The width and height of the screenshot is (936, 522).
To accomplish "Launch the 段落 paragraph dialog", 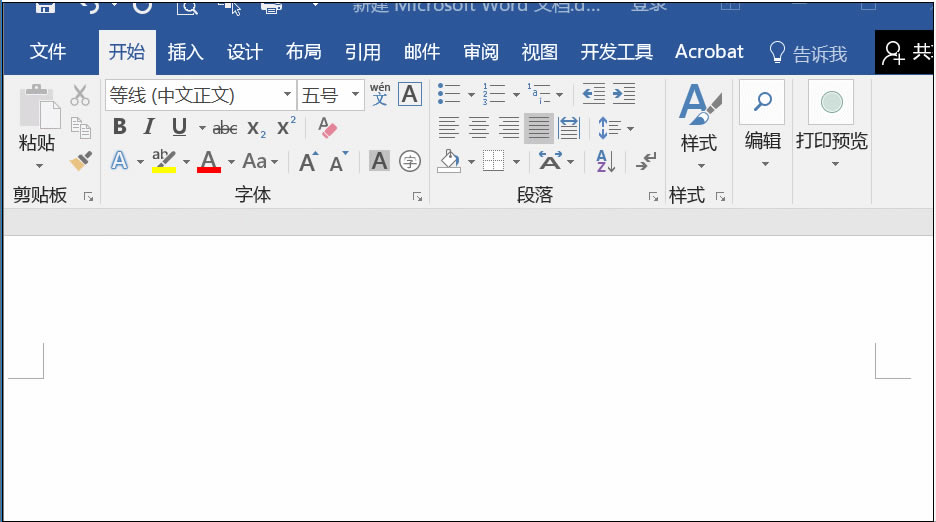I will (653, 196).
